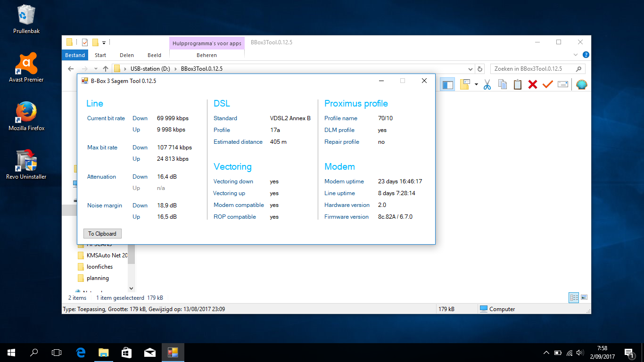
Task: Expand the address bar history dropdown
Action: pyautogui.click(x=471, y=69)
